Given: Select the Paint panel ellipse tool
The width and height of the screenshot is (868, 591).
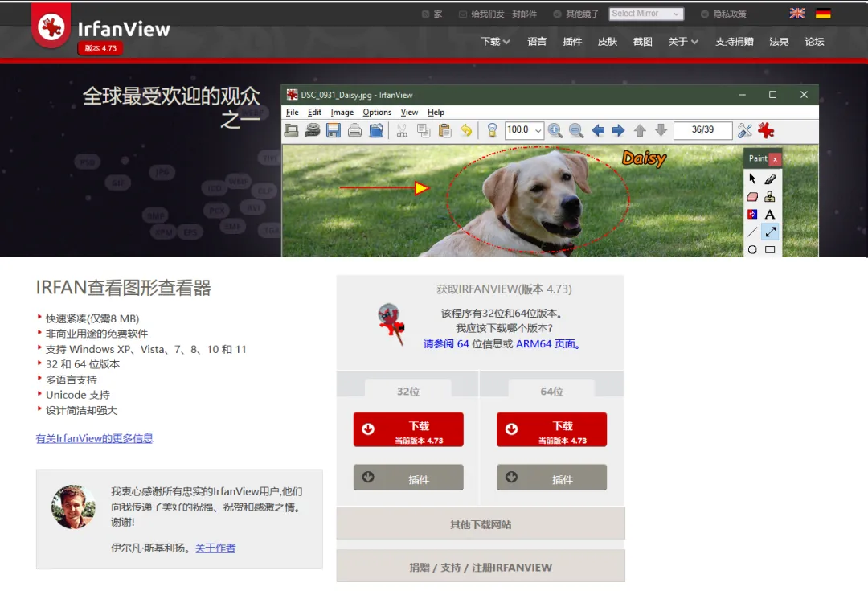Looking at the screenshot, I should (752, 250).
